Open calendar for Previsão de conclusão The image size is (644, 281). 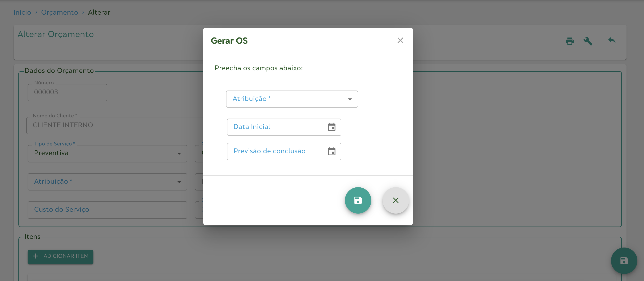[x=331, y=151]
